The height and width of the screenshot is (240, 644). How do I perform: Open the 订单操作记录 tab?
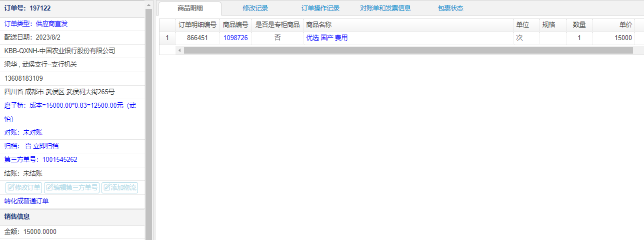pyautogui.click(x=320, y=8)
